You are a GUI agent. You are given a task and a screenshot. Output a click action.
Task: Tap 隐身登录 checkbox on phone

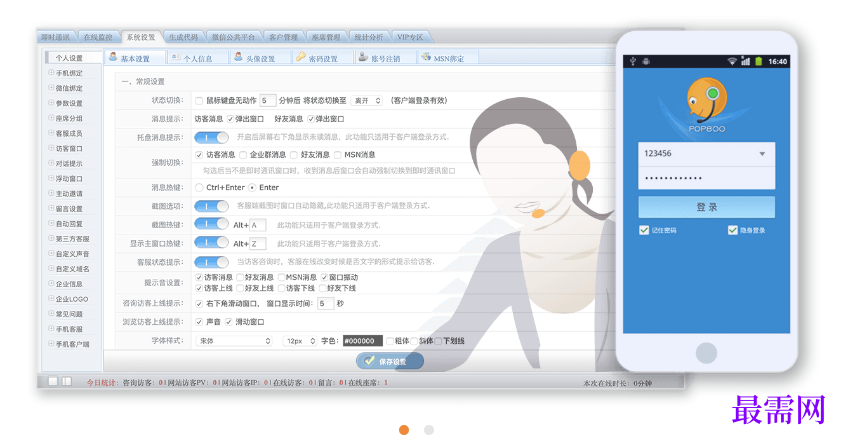(x=733, y=230)
